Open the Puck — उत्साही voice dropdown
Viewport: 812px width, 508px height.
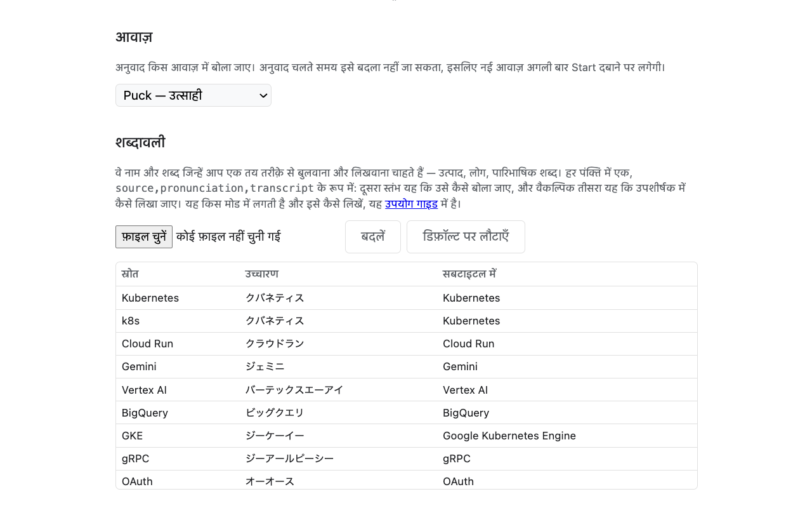pyautogui.click(x=193, y=95)
